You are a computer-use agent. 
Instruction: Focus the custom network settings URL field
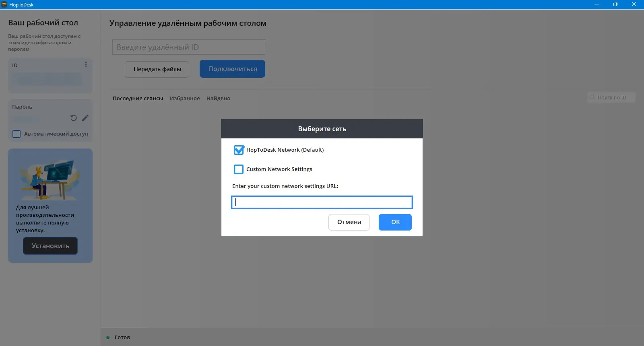tap(322, 202)
